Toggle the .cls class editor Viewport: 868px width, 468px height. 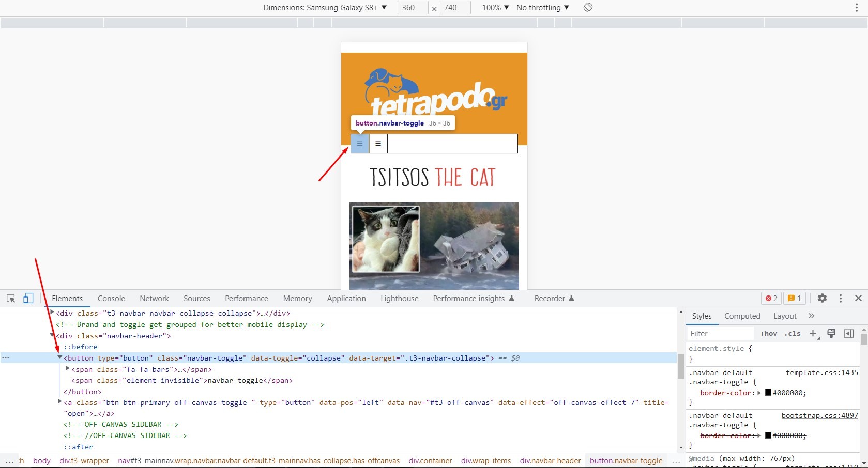coord(793,334)
